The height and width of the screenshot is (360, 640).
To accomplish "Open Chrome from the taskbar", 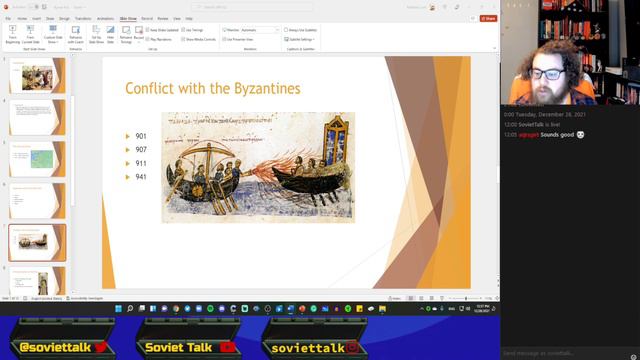I will [x=176, y=309].
